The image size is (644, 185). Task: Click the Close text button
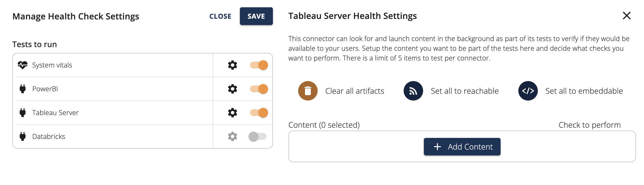point(220,16)
